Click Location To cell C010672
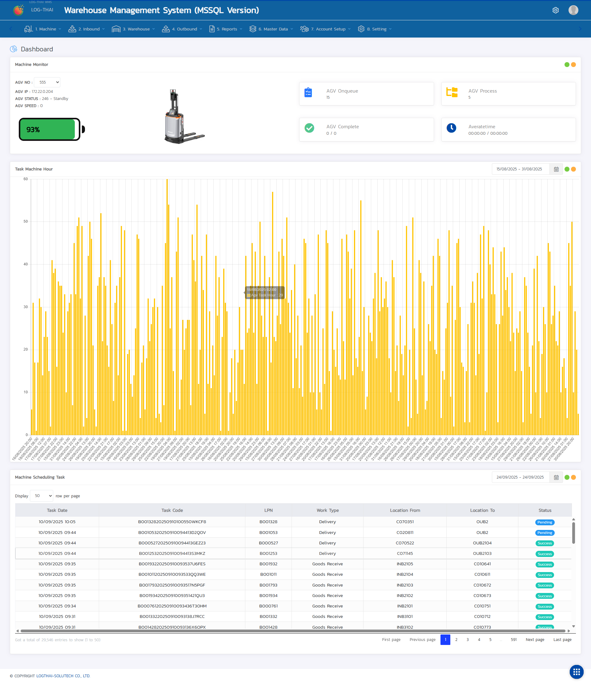The width and height of the screenshot is (591, 700). (482, 585)
